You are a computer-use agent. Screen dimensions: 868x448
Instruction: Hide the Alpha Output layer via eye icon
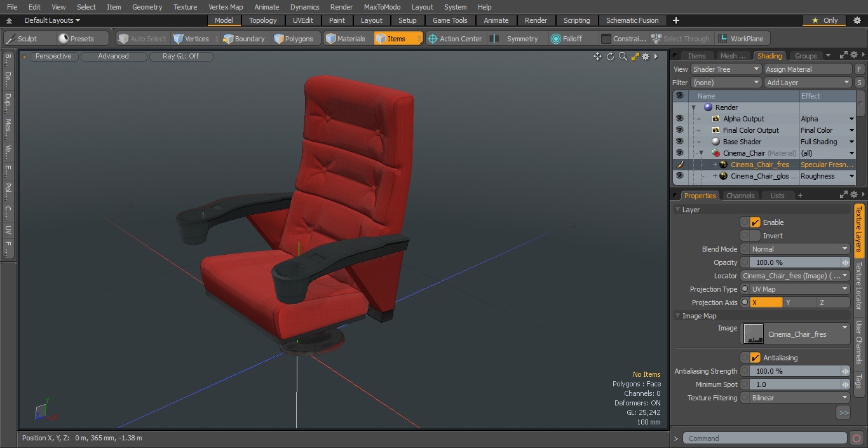pos(679,119)
